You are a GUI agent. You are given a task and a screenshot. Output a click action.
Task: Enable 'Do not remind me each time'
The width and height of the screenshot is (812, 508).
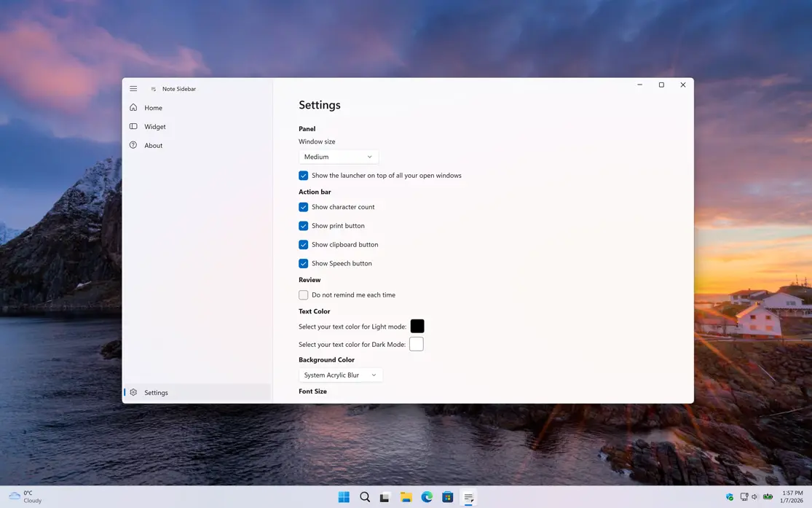pos(303,294)
